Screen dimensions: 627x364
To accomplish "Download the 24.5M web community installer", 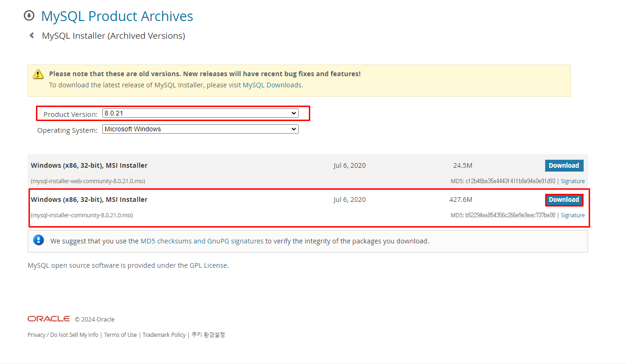I will (x=564, y=165).
